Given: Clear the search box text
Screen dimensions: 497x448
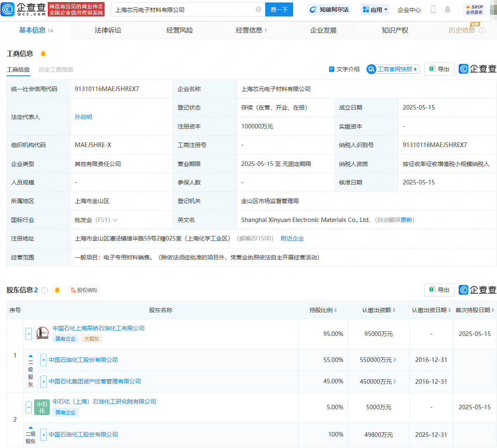Looking at the screenshot, I should coord(259,9).
